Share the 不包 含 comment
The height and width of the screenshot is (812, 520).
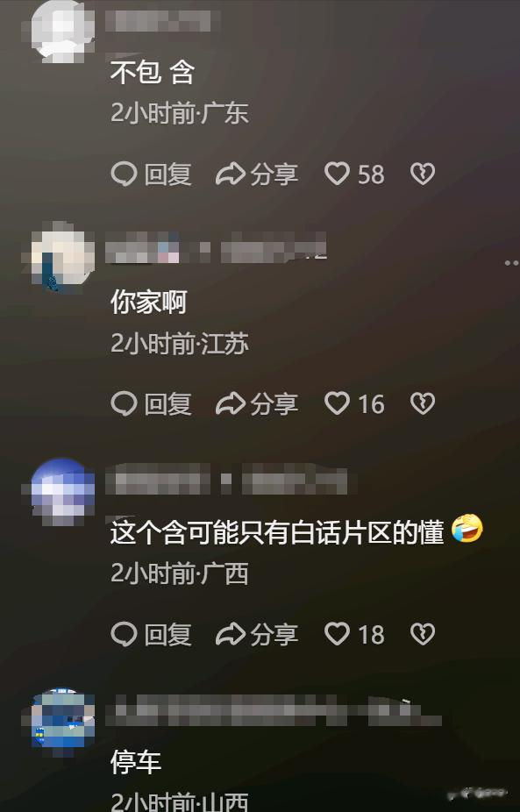point(257,174)
